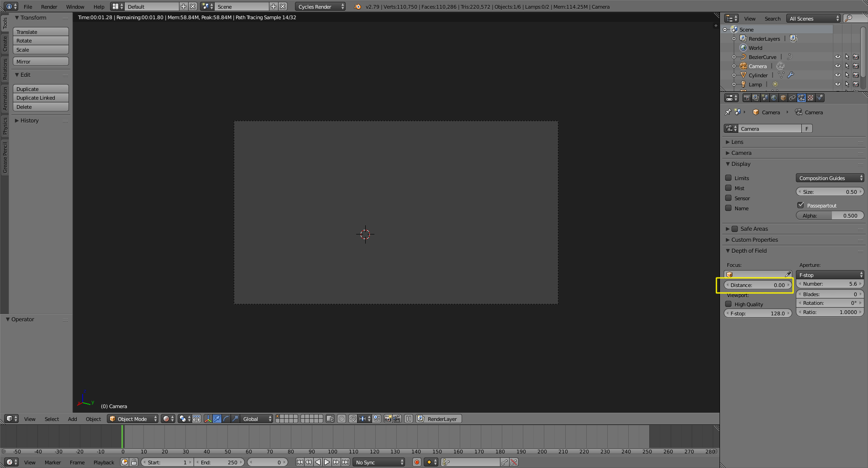Open the Playback menu in timeline
The height and width of the screenshot is (468, 868).
pyautogui.click(x=104, y=462)
